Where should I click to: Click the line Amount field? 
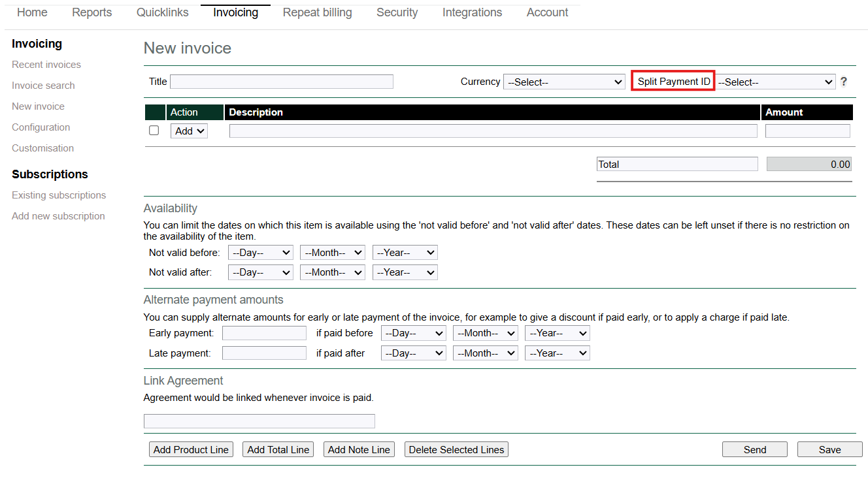pos(808,131)
